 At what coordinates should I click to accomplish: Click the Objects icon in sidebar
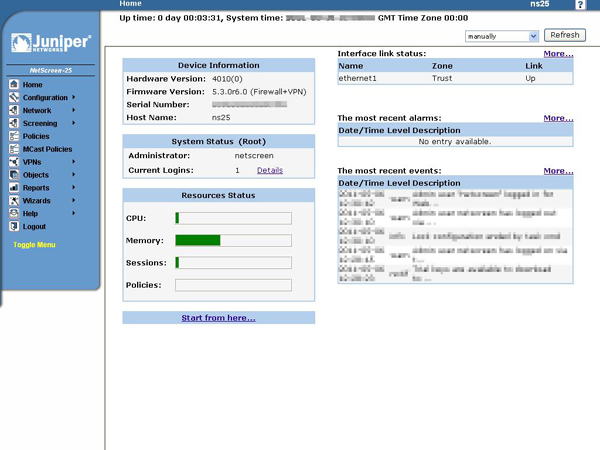(14, 174)
